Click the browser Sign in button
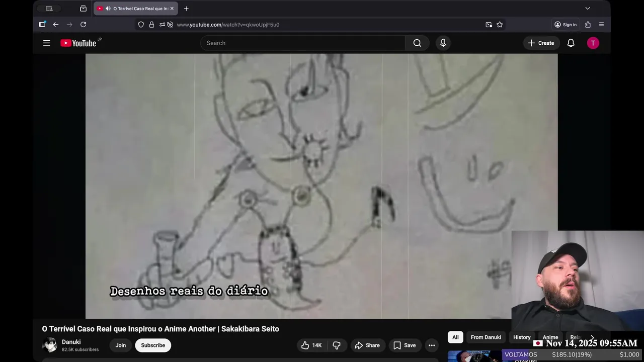The height and width of the screenshot is (362, 644). (566, 25)
